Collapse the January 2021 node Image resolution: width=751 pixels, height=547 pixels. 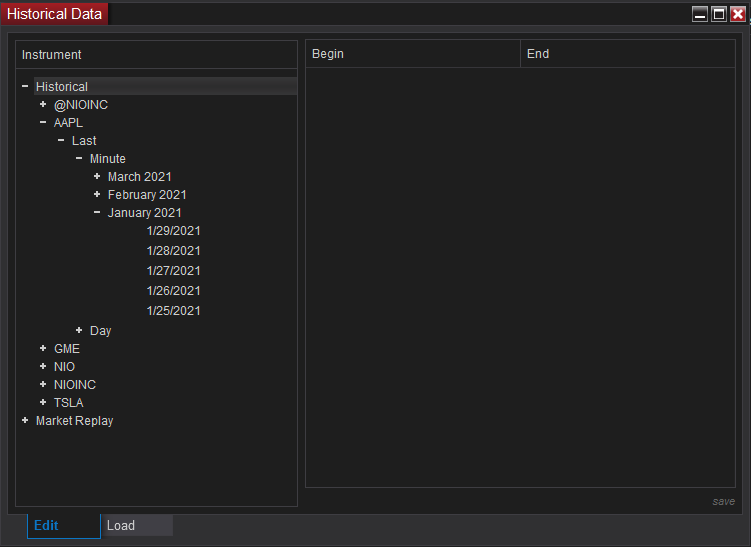click(97, 212)
